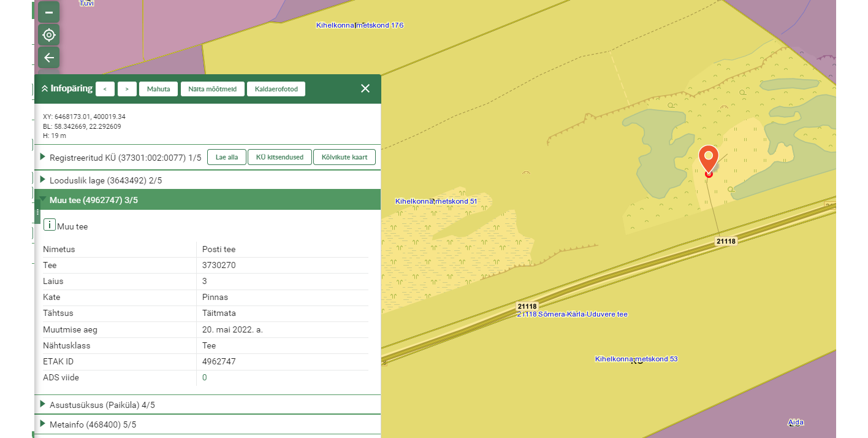Click the locate my position icon
The height and width of the screenshot is (438, 868).
49,35
